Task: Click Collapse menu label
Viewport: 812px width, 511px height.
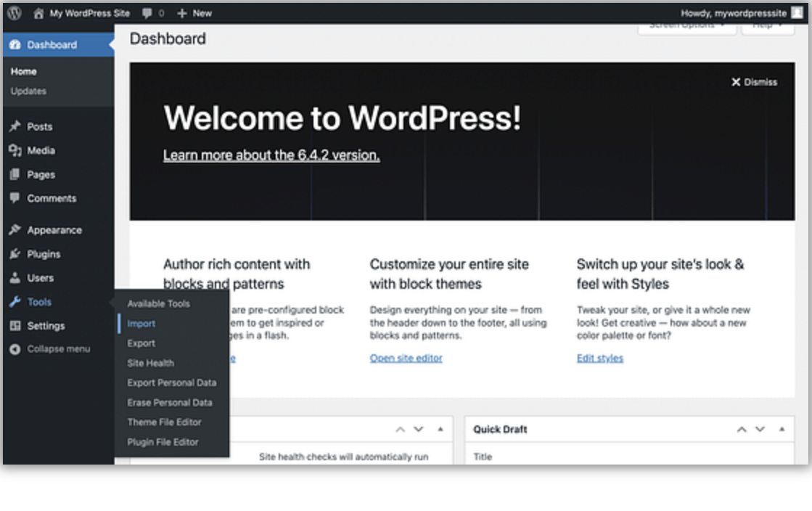Action: [59, 349]
